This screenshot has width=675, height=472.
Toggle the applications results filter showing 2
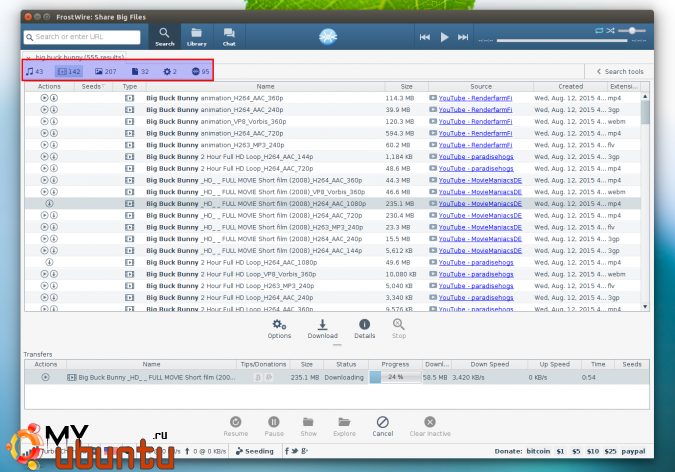(170, 71)
